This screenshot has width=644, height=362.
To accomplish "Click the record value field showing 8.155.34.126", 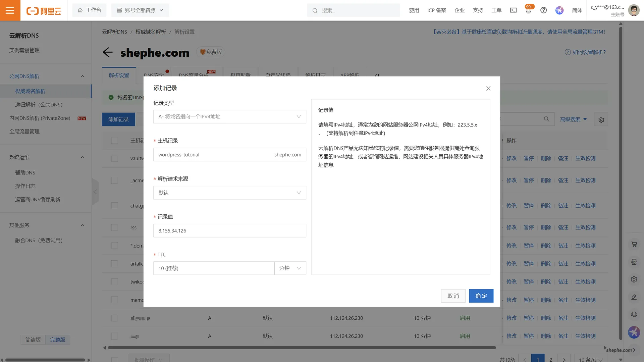I will click(229, 230).
